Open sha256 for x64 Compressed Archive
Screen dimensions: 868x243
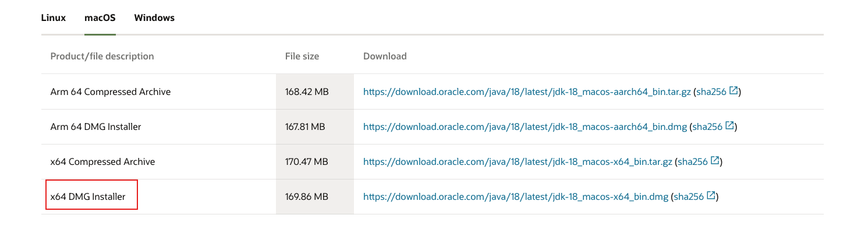coord(693,161)
